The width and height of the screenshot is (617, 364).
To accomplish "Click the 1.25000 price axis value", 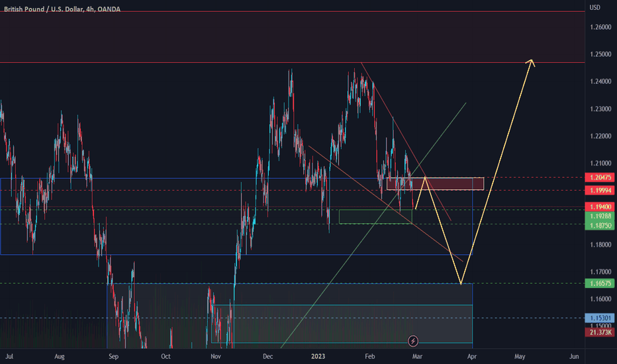I will (x=600, y=54).
